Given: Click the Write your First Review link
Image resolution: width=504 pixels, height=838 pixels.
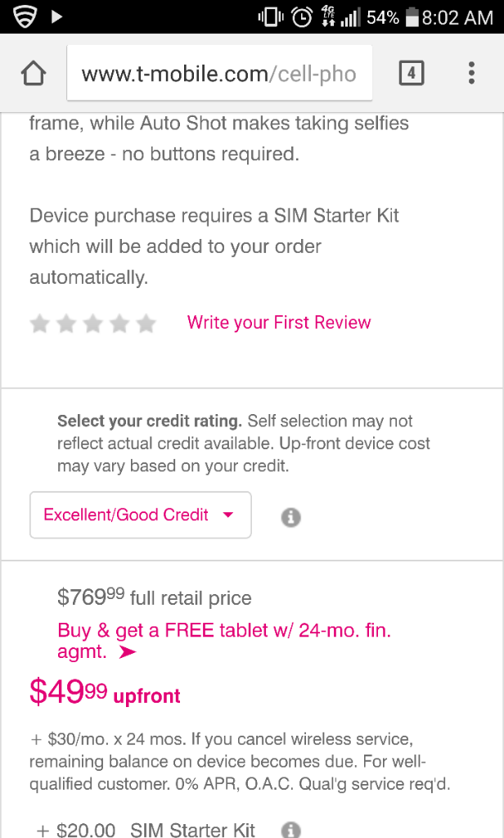Looking at the screenshot, I should [278, 322].
